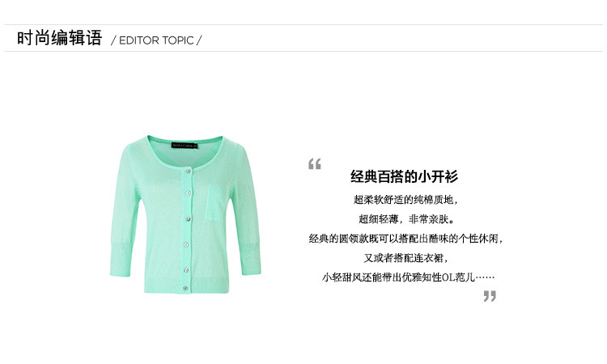The image size is (607, 364).
Task: Click the text line 超细轻薄，非常亲肤
Action: click(x=406, y=219)
